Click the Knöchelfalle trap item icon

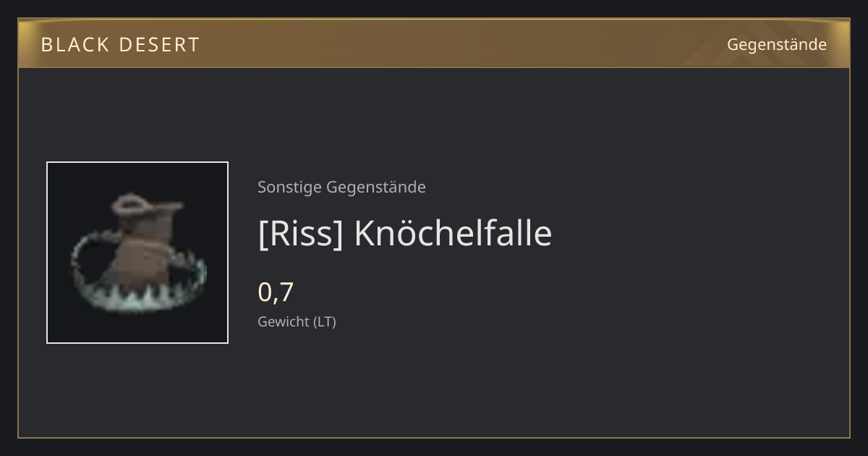137,253
